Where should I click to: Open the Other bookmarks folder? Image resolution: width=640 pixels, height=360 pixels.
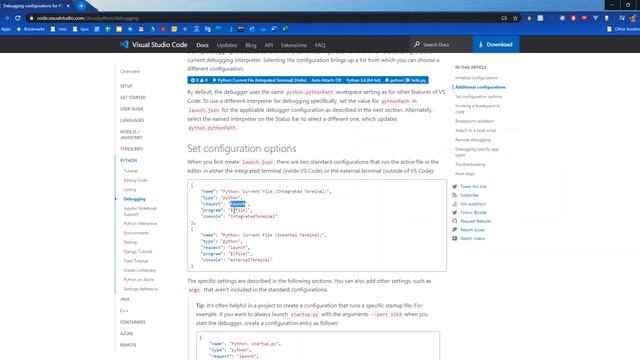click(623, 29)
